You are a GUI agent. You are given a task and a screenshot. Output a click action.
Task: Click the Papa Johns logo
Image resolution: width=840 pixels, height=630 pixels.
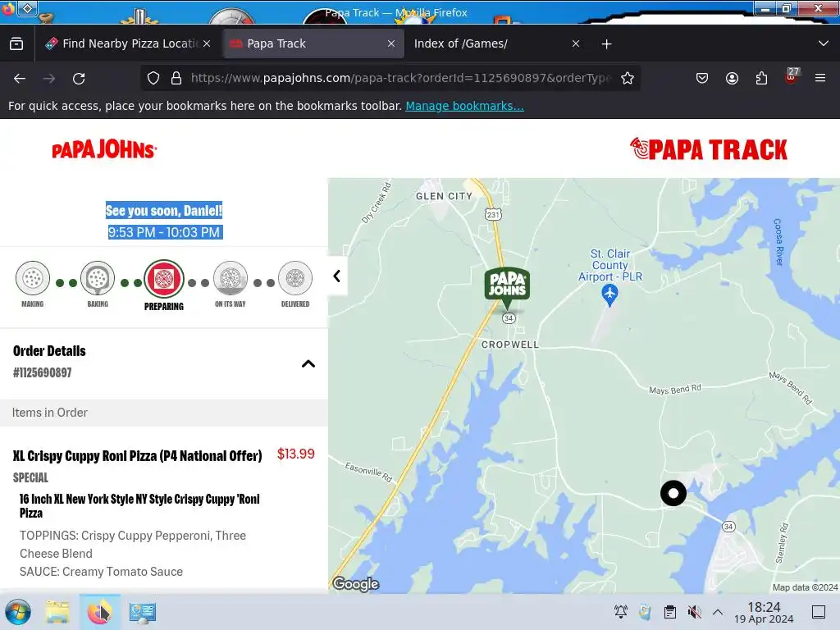(104, 149)
